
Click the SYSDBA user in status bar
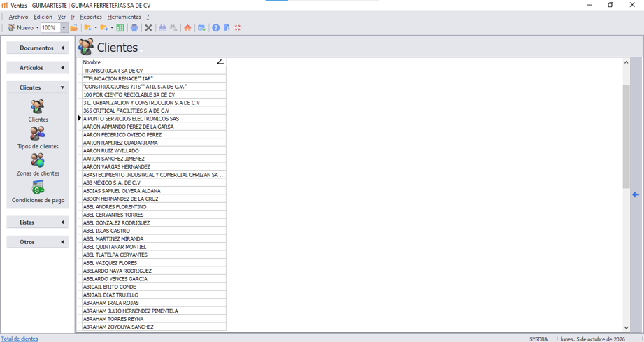[x=538, y=339]
